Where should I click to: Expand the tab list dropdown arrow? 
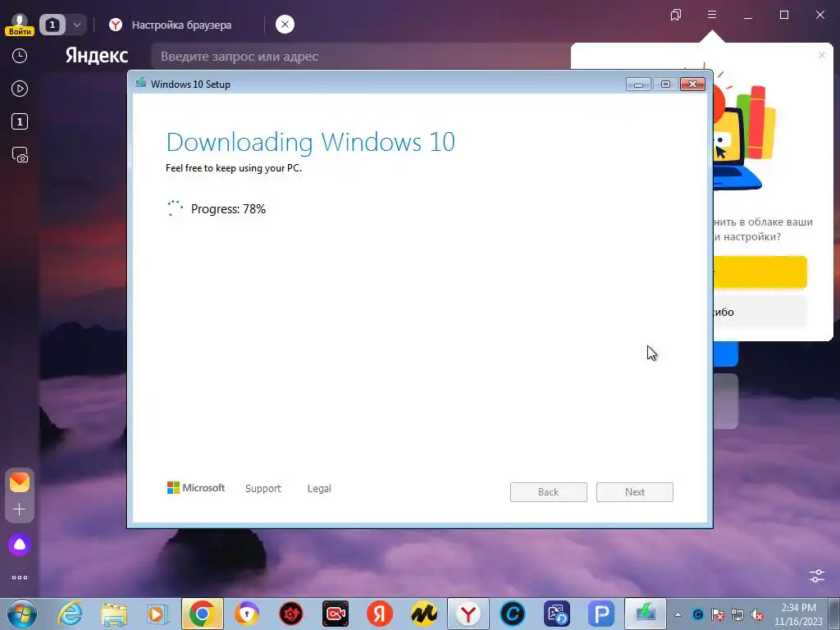(x=76, y=25)
